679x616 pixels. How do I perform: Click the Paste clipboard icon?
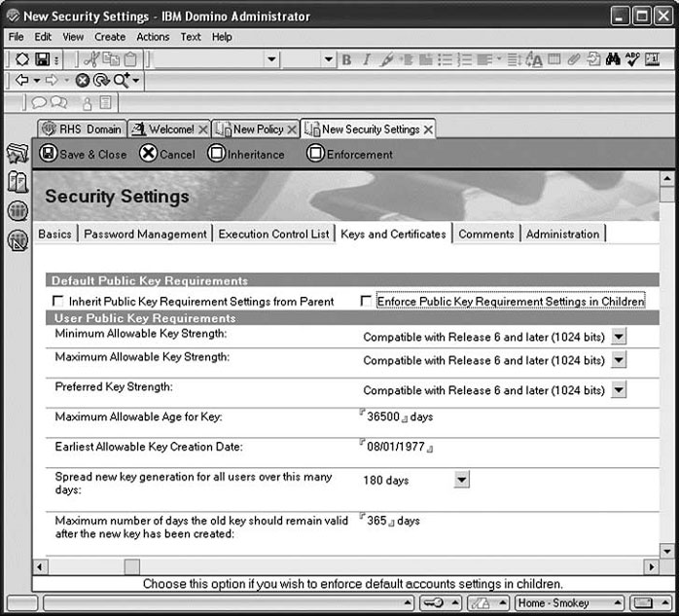(x=130, y=59)
